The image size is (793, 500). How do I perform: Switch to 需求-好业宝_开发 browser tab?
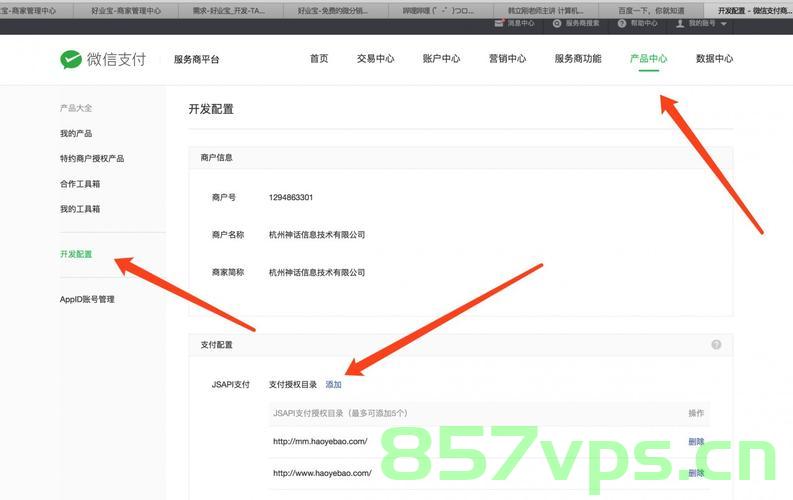pos(231,10)
